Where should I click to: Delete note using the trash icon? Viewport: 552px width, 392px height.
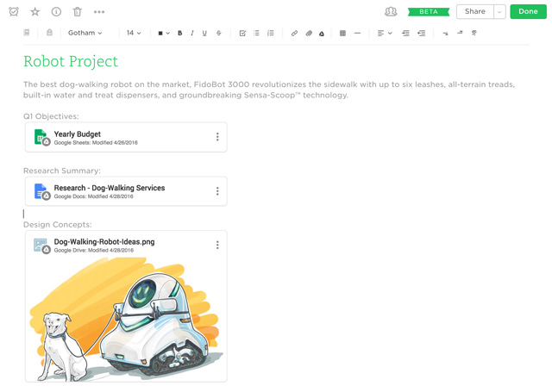coord(78,12)
